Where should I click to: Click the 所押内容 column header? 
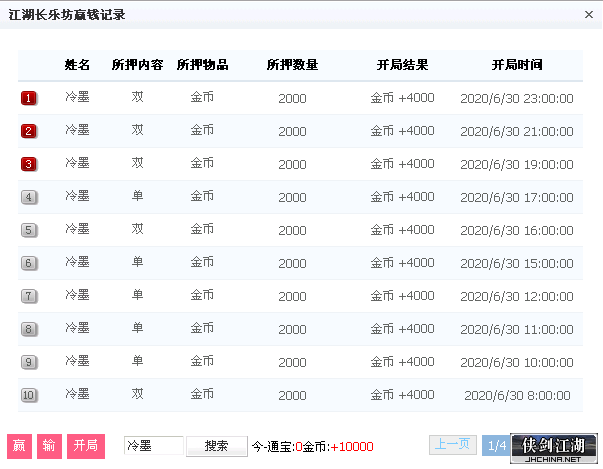pyautogui.click(x=137, y=65)
